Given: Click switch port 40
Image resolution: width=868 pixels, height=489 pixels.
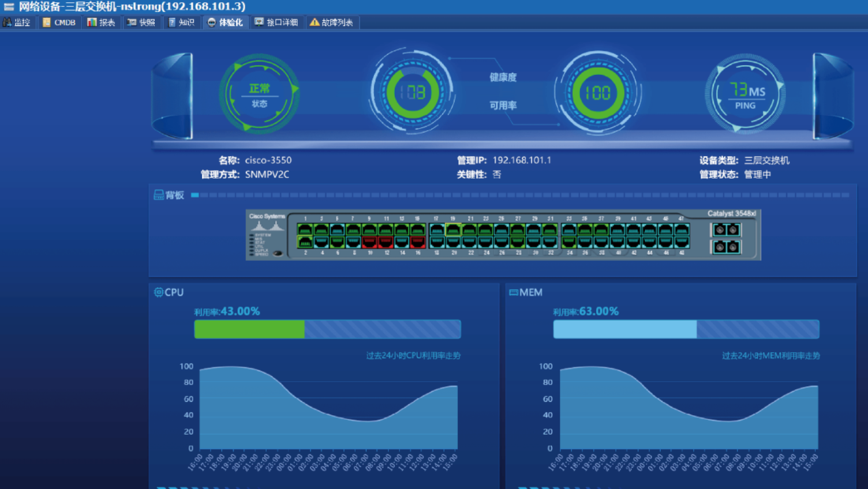Looking at the screenshot, I should click(x=617, y=242).
